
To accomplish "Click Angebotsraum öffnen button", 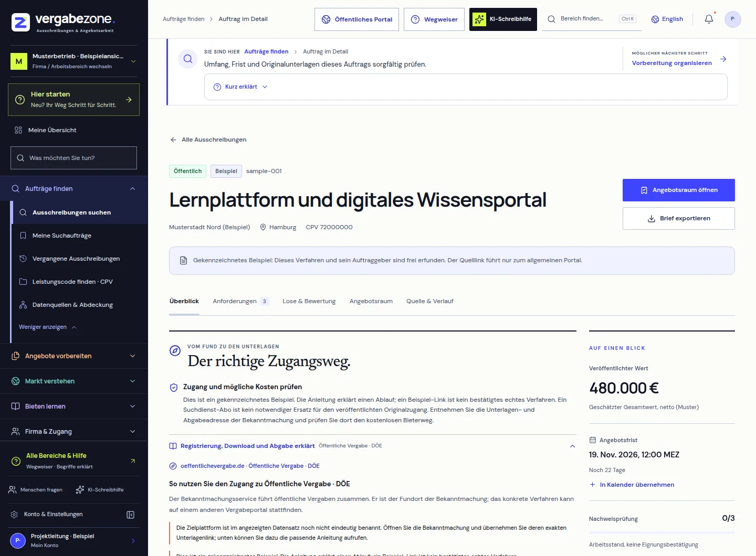I will click(679, 190).
